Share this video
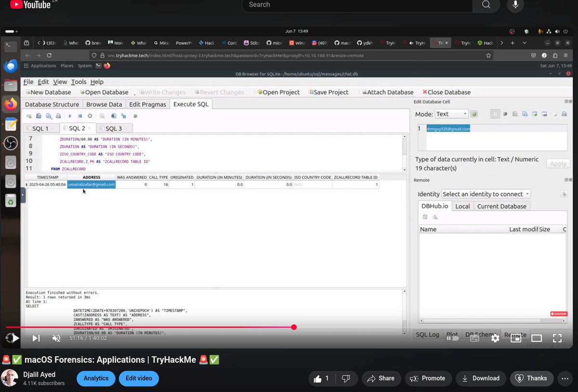Screen dimensions: 578x392 (x=381, y=379)
